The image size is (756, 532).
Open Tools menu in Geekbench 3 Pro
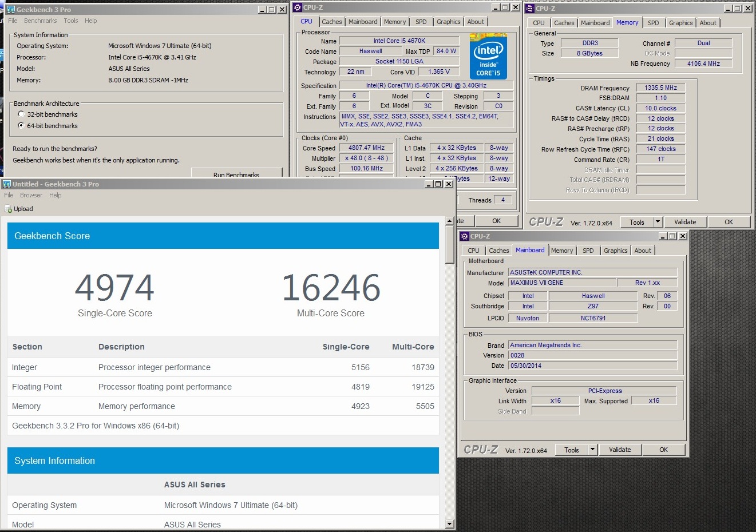pyautogui.click(x=71, y=21)
